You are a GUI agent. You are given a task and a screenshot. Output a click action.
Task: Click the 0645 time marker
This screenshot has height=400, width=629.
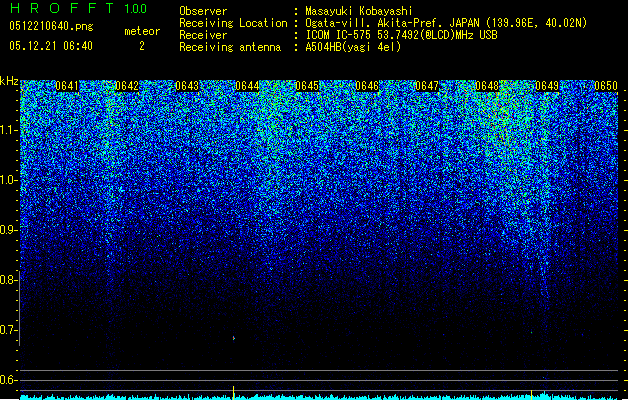point(307,86)
